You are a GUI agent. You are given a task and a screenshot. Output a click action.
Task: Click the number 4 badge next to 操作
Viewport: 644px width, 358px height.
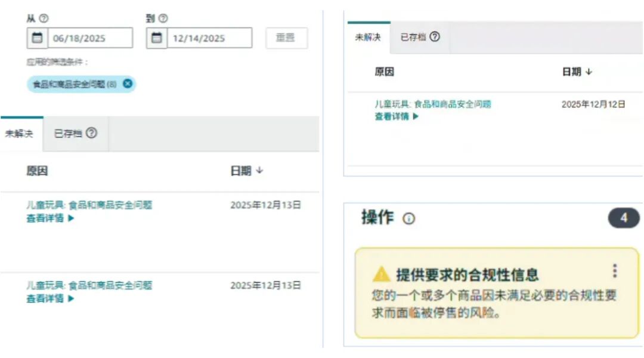(624, 218)
